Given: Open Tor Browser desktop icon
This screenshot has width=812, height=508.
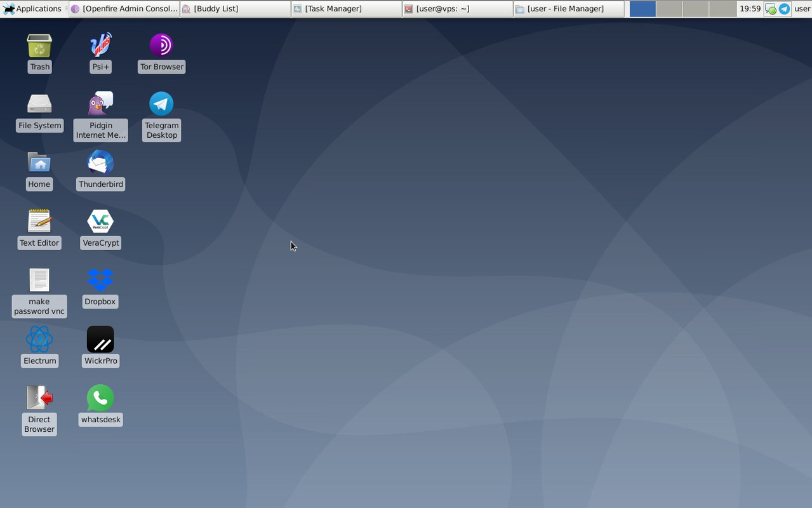Looking at the screenshot, I should click(x=161, y=46).
